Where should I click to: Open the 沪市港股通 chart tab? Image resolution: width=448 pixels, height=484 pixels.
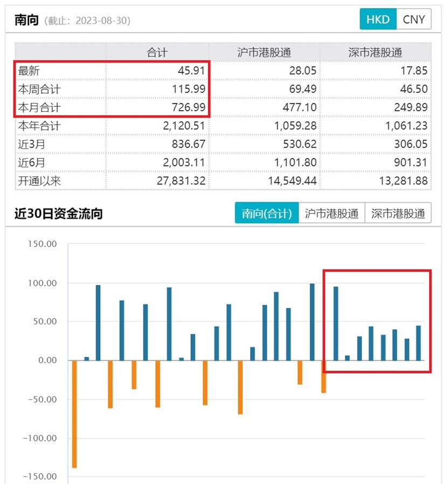[x=332, y=213]
